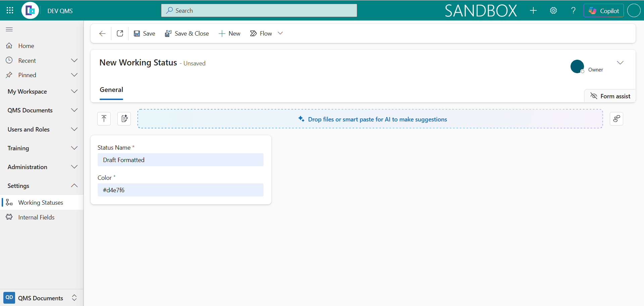
Task: Open record in new window icon
Action: click(120, 34)
